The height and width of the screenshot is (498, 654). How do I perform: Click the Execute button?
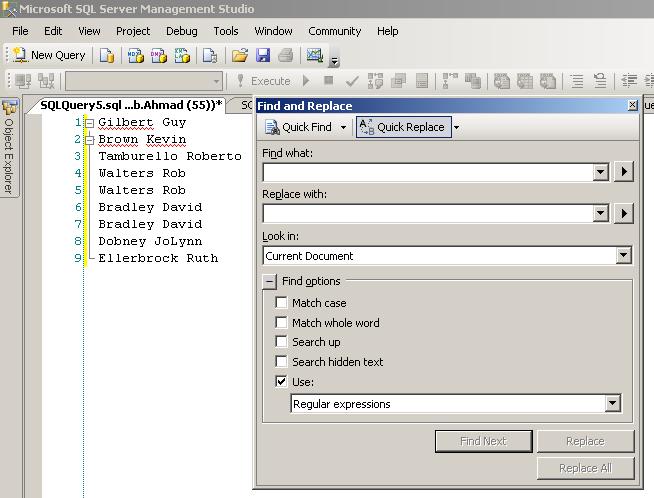(x=264, y=81)
